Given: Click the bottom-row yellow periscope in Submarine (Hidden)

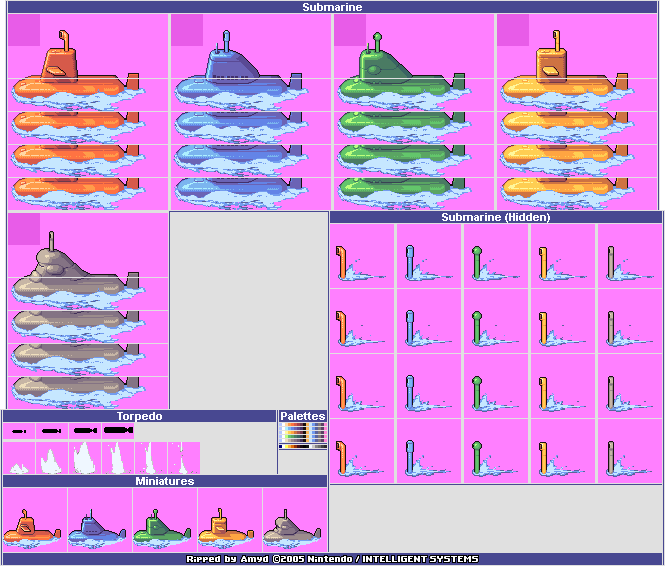Looking at the screenshot, I should click(x=562, y=458).
